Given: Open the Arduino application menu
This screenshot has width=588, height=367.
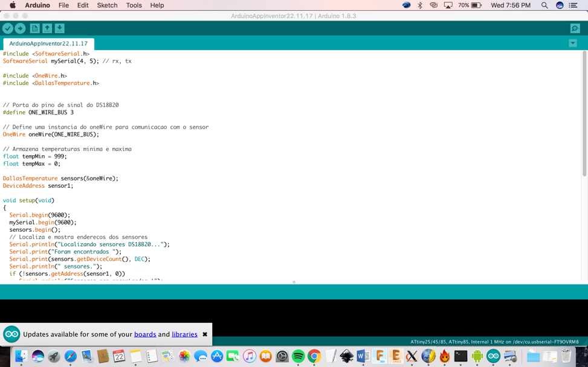Looking at the screenshot, I should [37, 5].
